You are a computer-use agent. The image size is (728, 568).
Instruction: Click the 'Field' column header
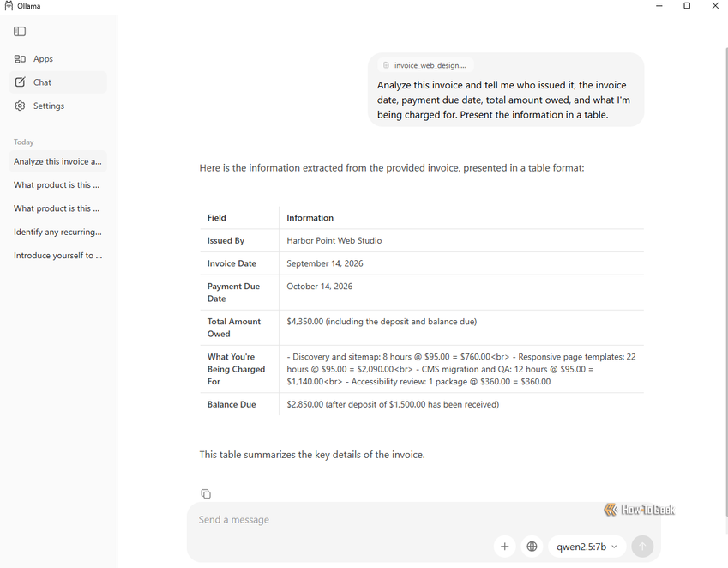tap(217, 218)
